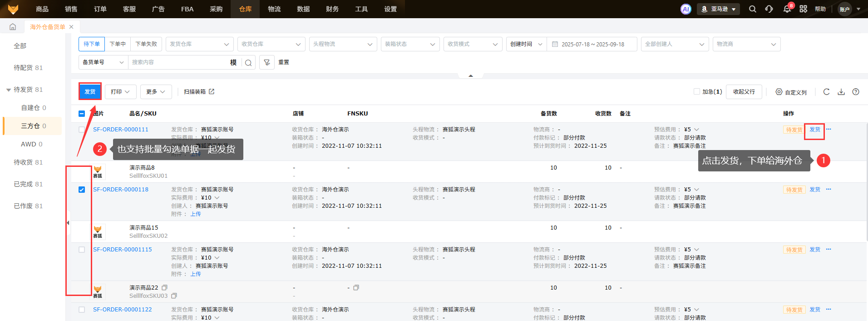Enable the 加急(1) urgent checkbox
The image size is (868, 321).
click(697, 92)
